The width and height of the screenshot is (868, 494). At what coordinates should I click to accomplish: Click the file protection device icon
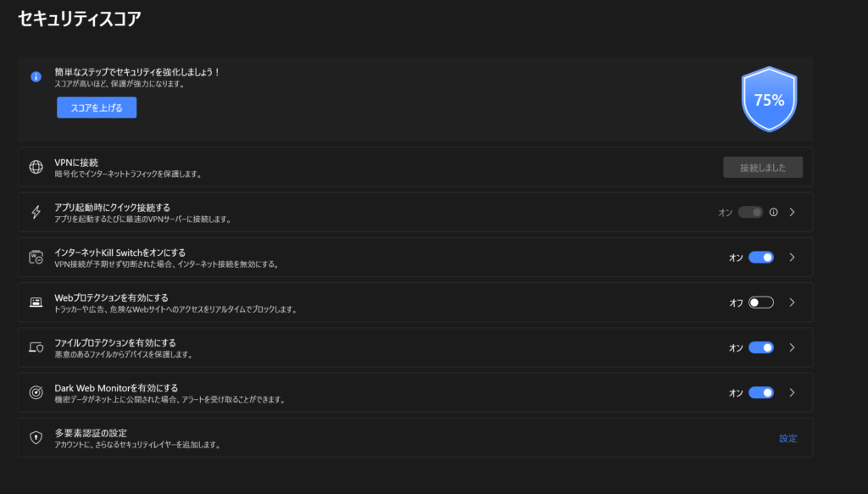pyautogui.click(x=36, y=347)
